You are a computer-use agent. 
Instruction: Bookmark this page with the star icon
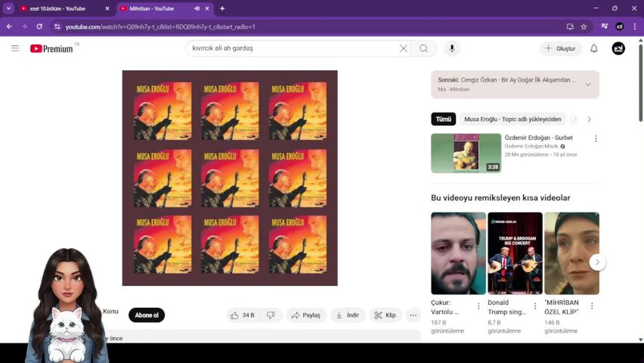584,27
